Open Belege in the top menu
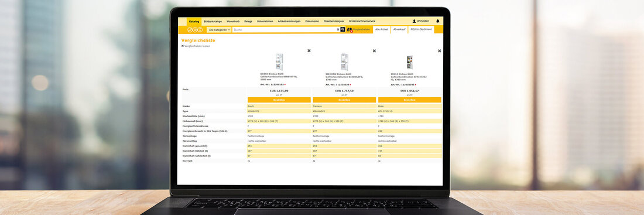644x215 pixels. (x=248, y=21)
